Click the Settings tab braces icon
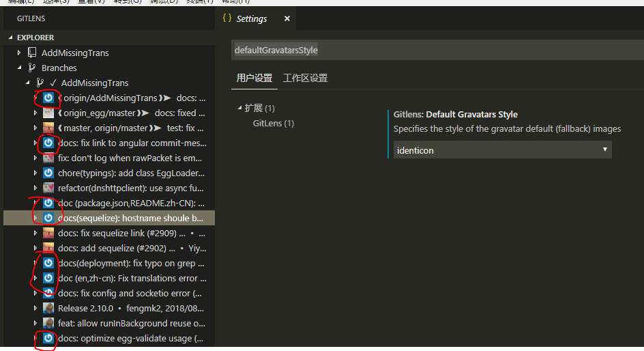The height and width of the screenshot is (351, 644). [x=227, y=18]
